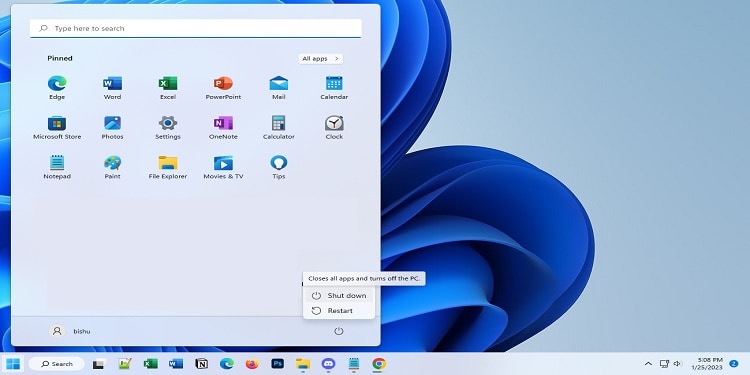
Task: Click the taskbar Search pill
Action: tap(56, 364)
